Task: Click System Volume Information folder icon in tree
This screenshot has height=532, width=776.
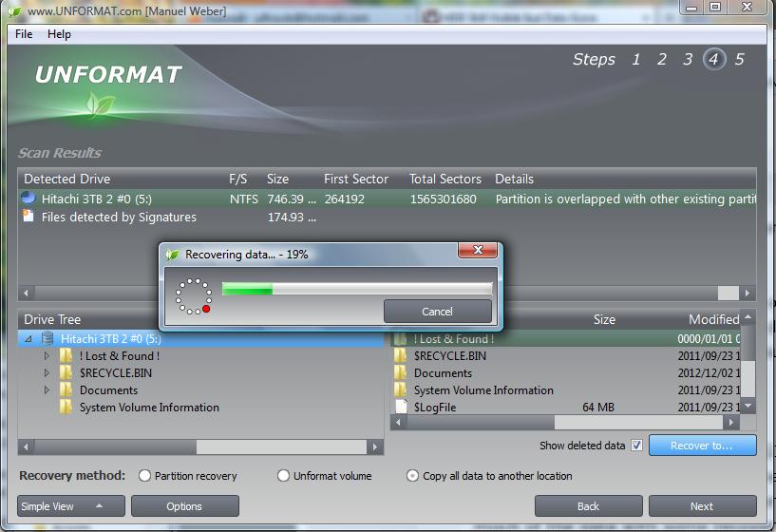Action: point(66,407)
